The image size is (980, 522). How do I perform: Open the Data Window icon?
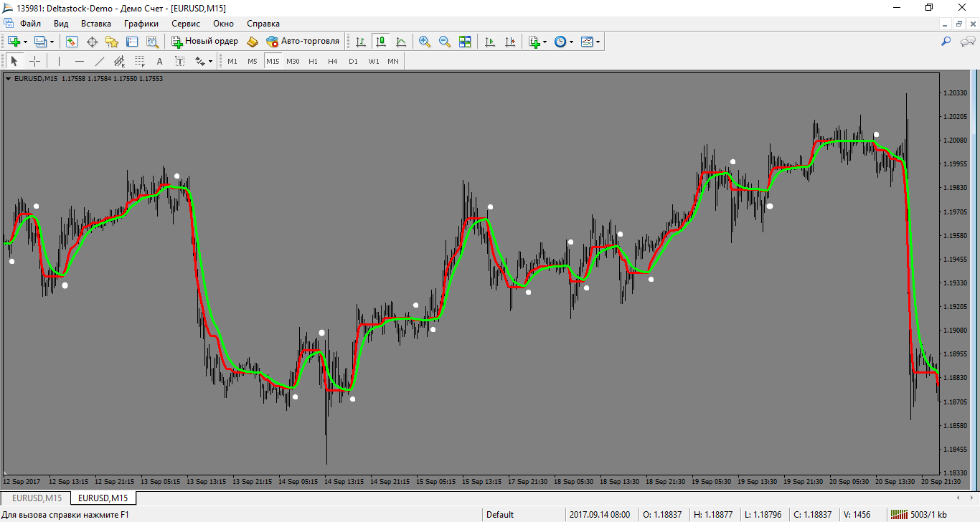92,42
